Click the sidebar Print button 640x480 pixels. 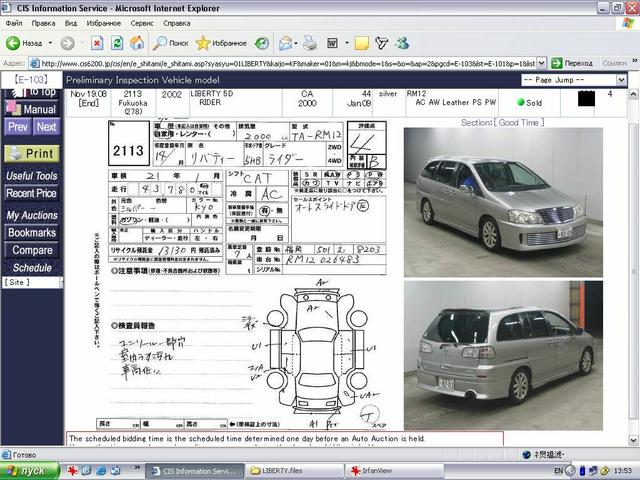click(32, 153)
